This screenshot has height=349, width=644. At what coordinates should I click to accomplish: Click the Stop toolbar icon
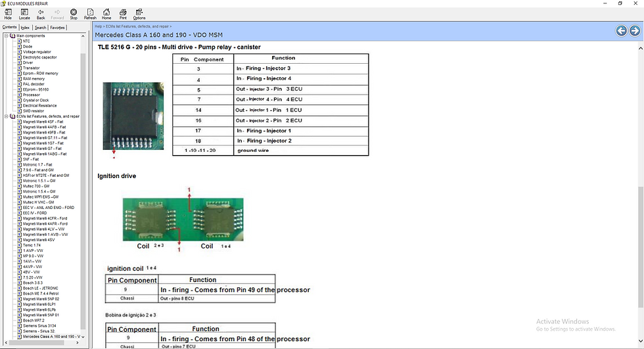[74, 14]
